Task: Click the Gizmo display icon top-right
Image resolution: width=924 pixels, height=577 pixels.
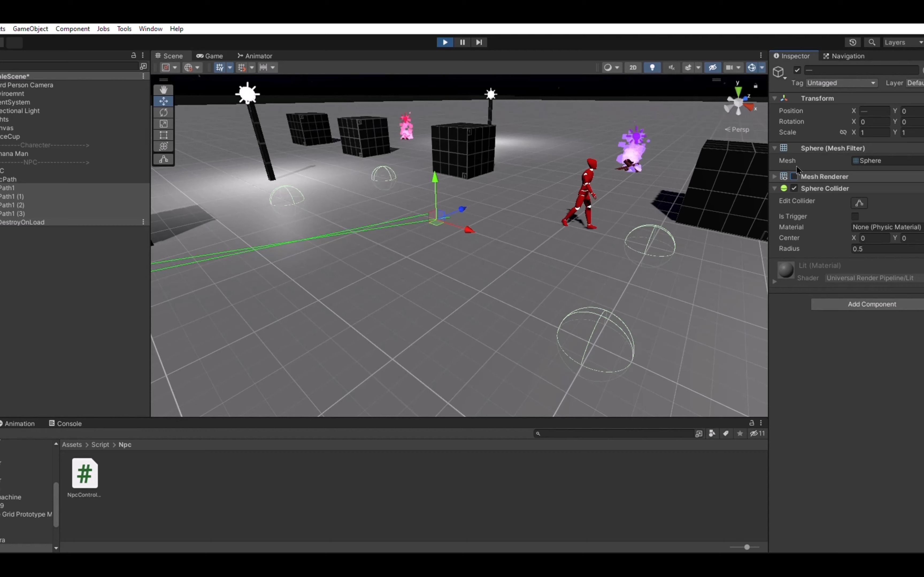Action: 752,67
